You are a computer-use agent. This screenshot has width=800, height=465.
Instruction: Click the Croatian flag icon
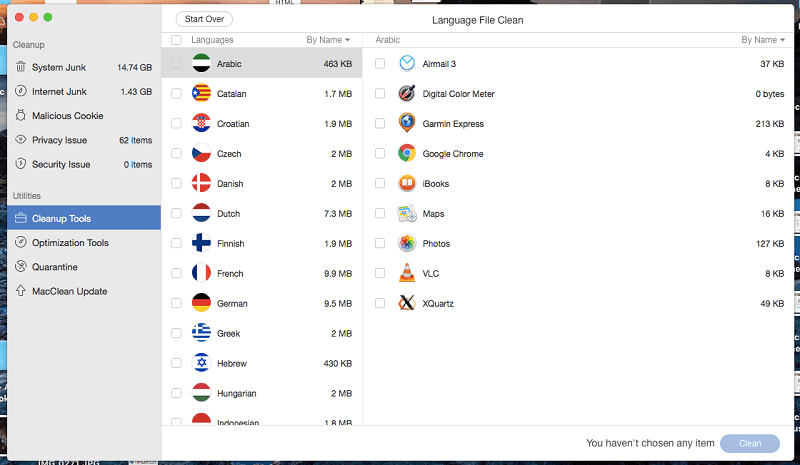[202, 124]
